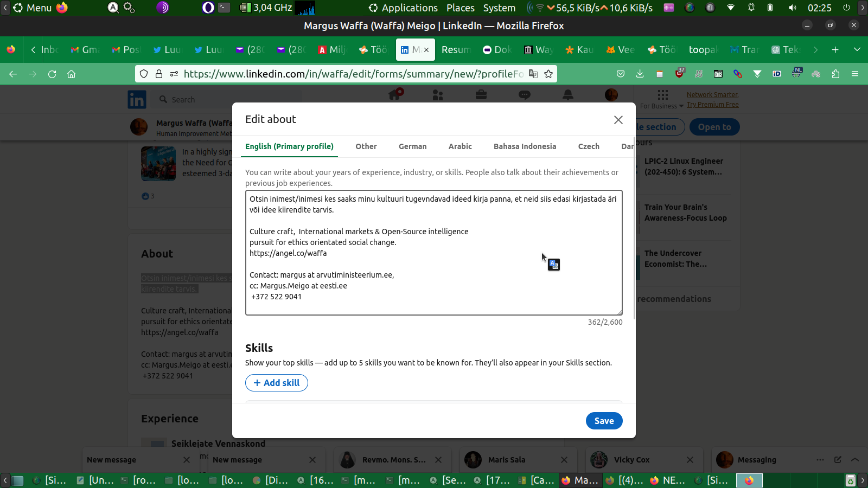This screenshot has width=868, height=488.
Task: Open The Undercover Economist course link
Action: (x=676, y=259)
